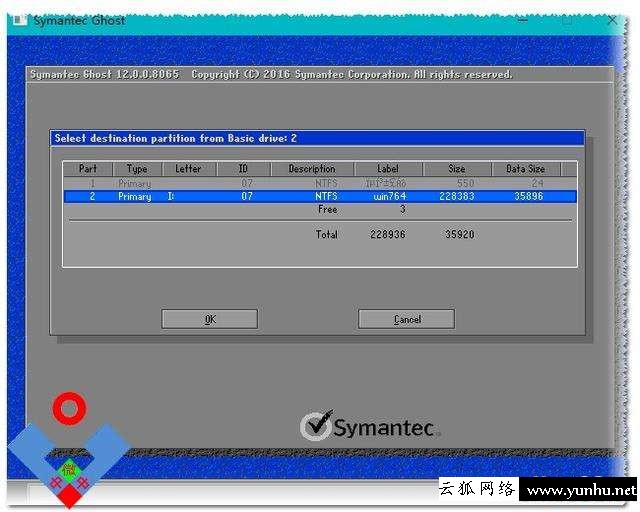
Task: Click the Type column header
Action: [137, 169]
